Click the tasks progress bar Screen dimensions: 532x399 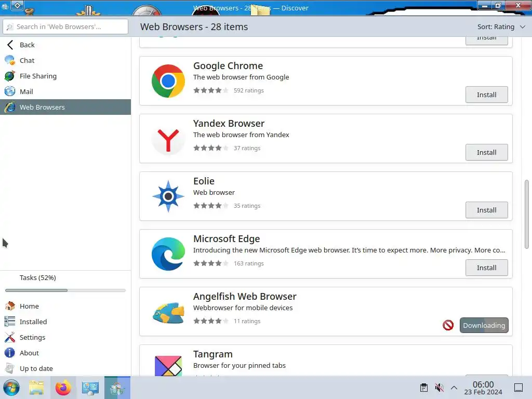pos(65,290)
